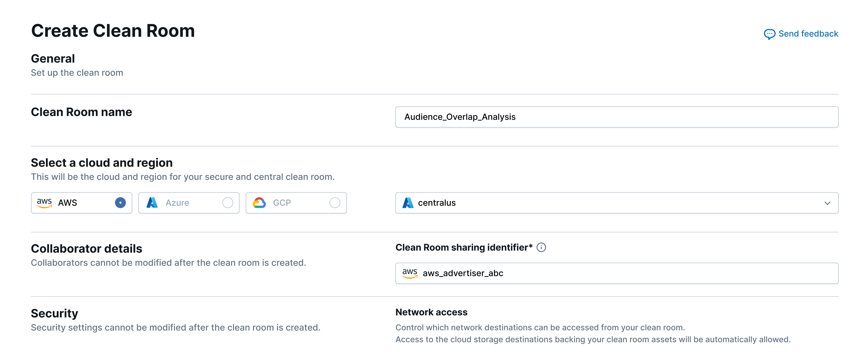Open the centralus region dropdown
Screen dimensions: 868x358
(x=607, y=203)
